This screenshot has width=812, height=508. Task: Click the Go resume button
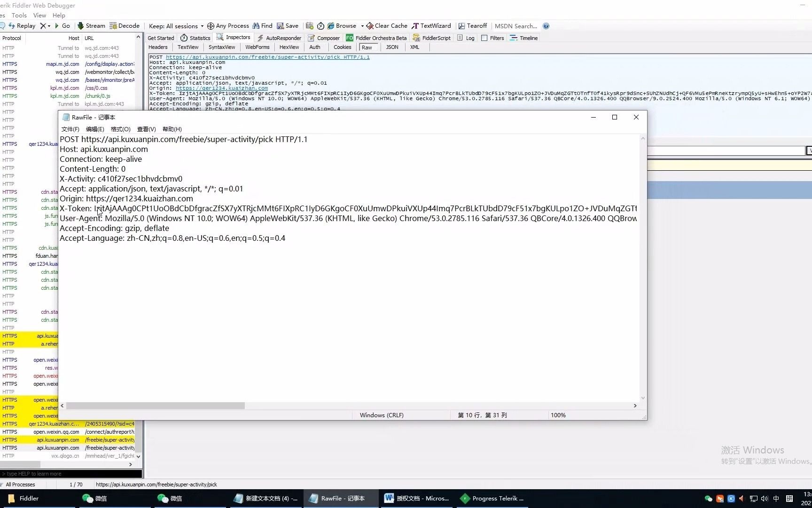pyautogui.click(x=62, y=26)
